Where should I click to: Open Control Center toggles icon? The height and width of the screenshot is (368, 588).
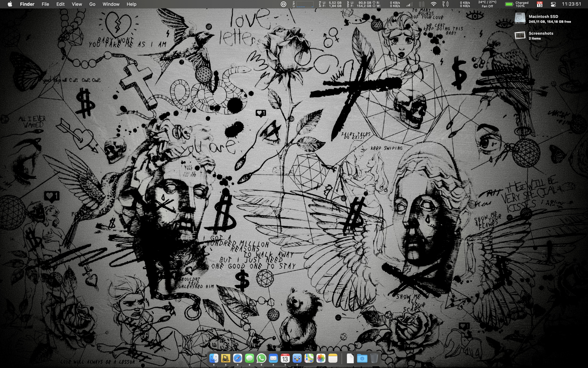(553, 4)
